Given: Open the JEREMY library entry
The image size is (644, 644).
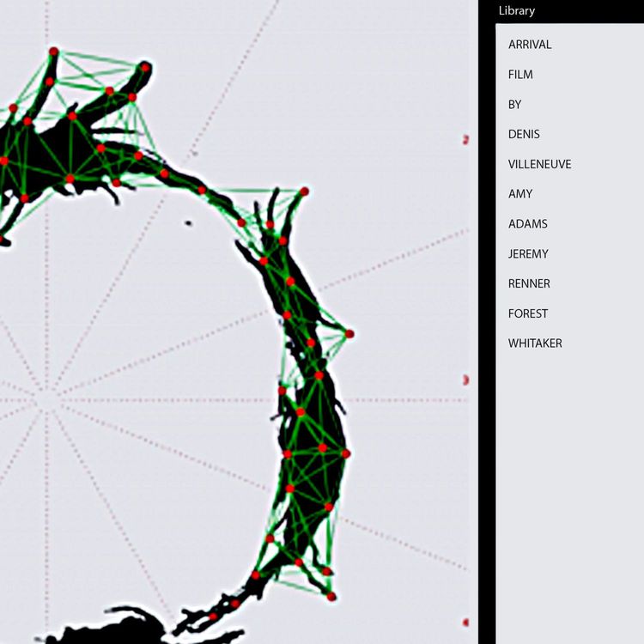Looking at the screenshot, I should (528, 254).
